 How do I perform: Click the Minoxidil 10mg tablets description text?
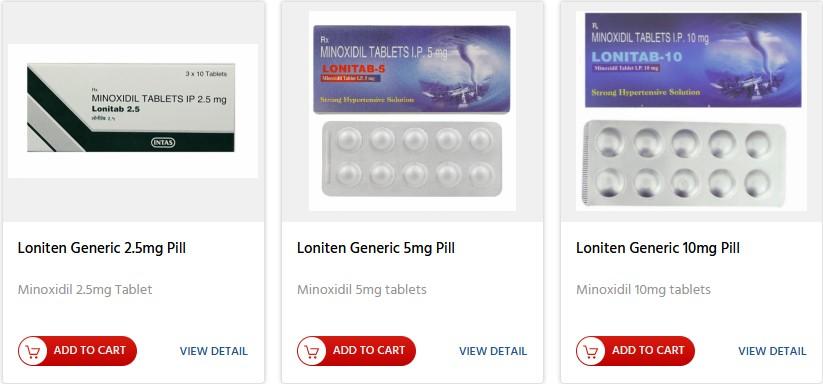(643, 290)
